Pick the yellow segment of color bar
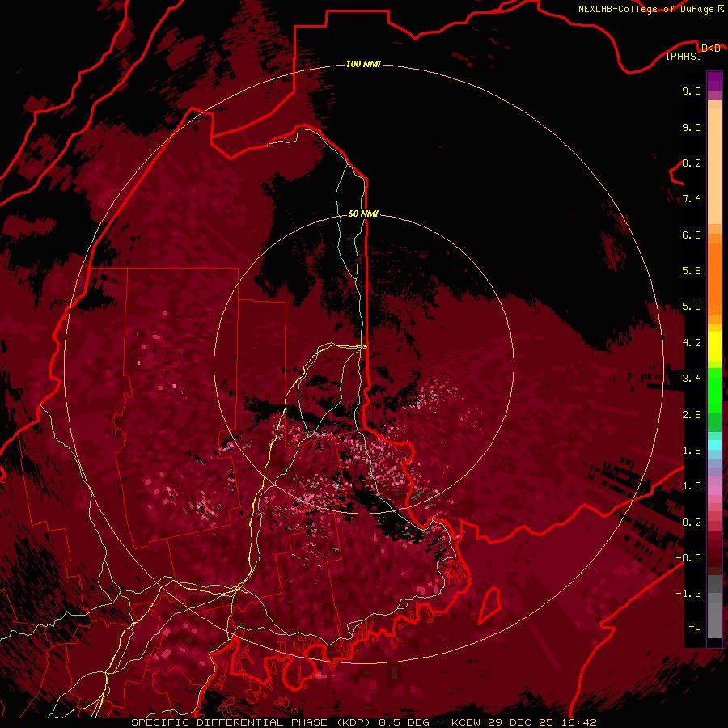The image size is (728, 728). [714, 346]
